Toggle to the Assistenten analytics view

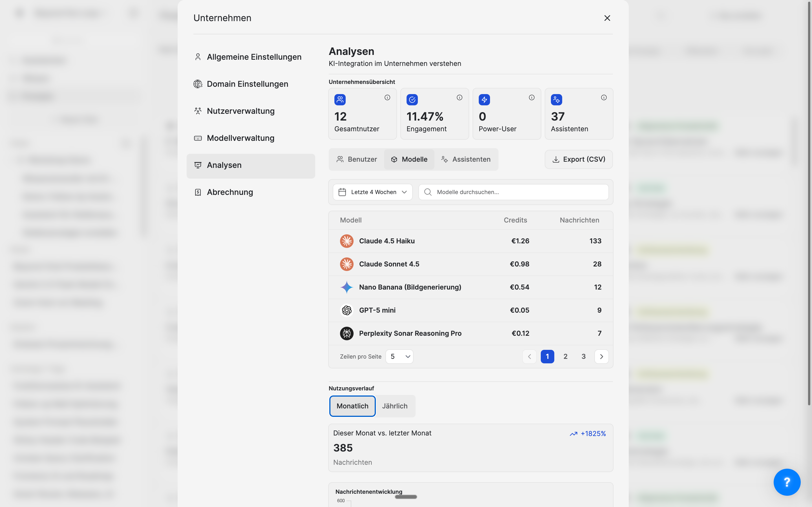(466, 159)
